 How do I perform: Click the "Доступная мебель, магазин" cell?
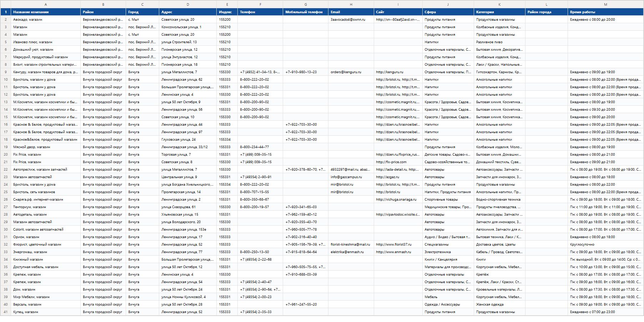pos(46,267)
